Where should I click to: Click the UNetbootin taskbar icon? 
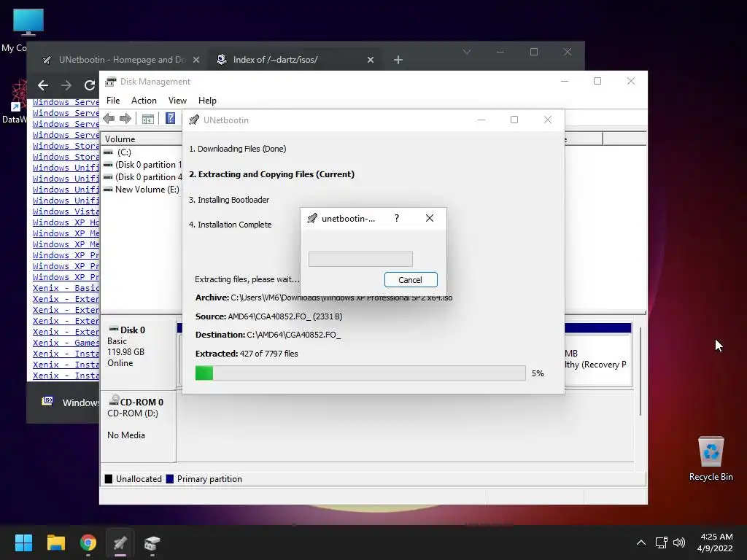(120, 542)
